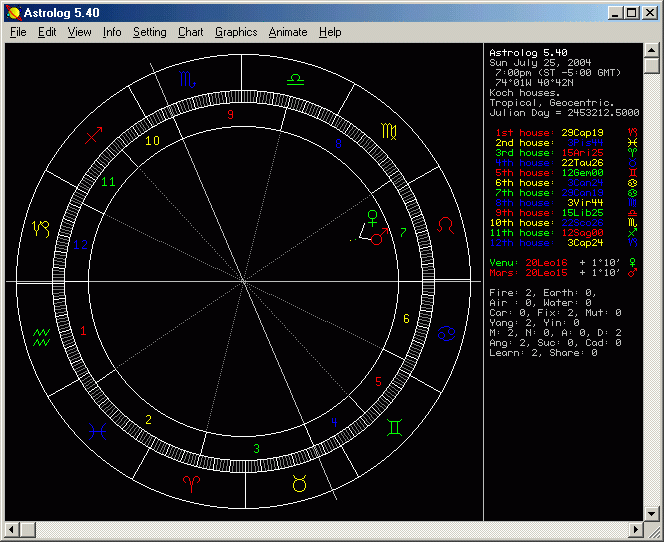This screenshot has height=542, width=664.
Task: Select the blue Cancer sign symbol
Action: coord(447,334)
